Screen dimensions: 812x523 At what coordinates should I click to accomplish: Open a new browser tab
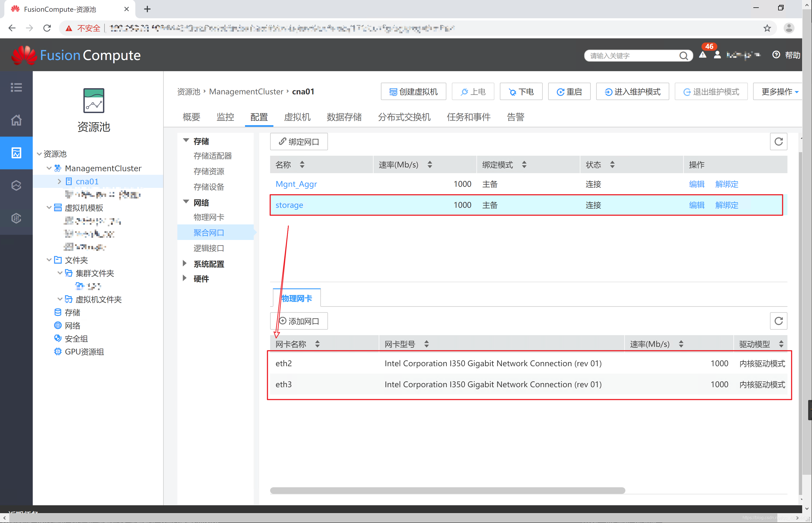[147, 9]
